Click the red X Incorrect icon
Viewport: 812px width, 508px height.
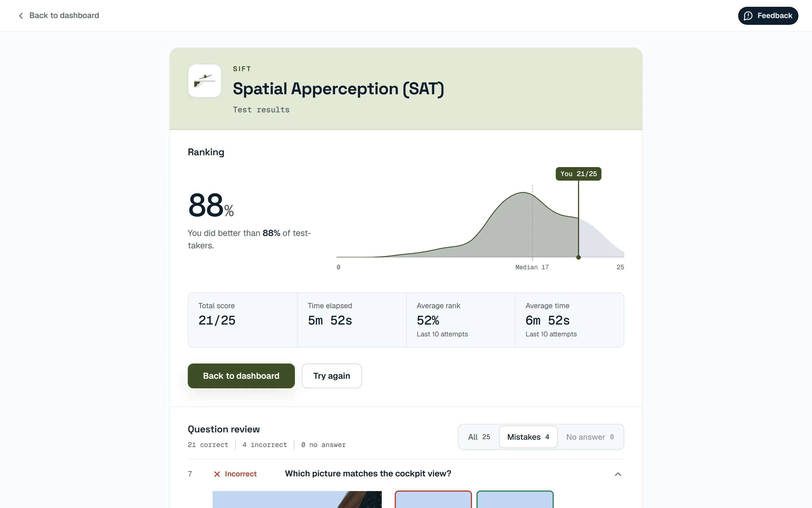point(217,474)
